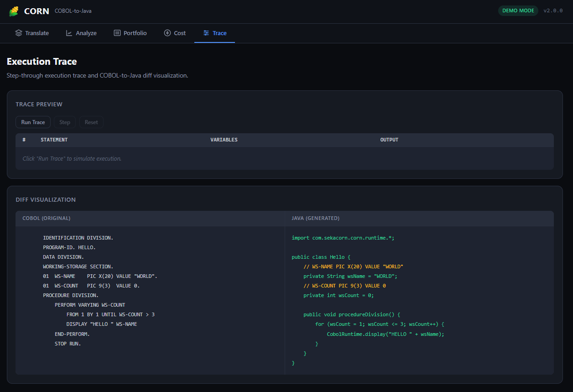Select the OUTPUT column header

tap(389, 140)
